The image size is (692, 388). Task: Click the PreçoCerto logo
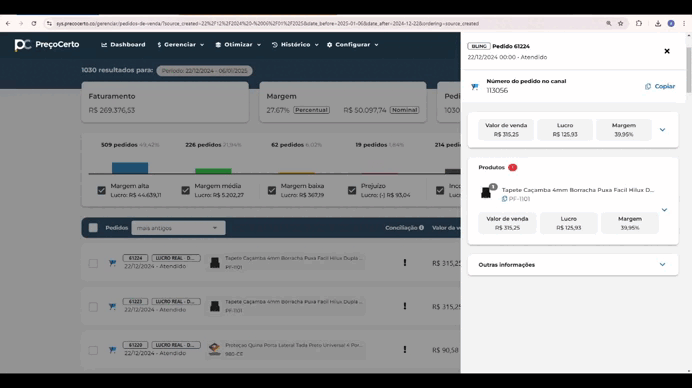47,45
